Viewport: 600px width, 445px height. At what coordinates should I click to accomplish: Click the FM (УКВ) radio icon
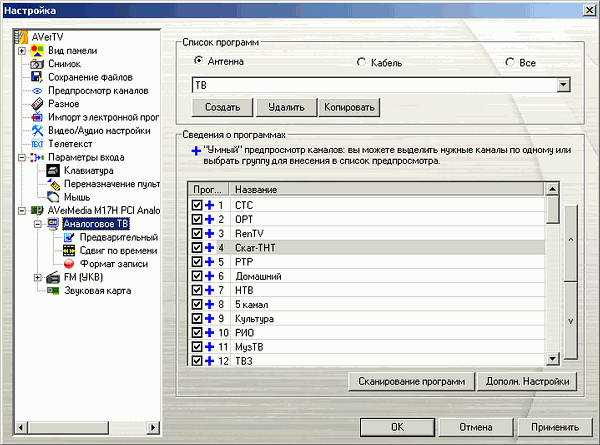[53, 277]
